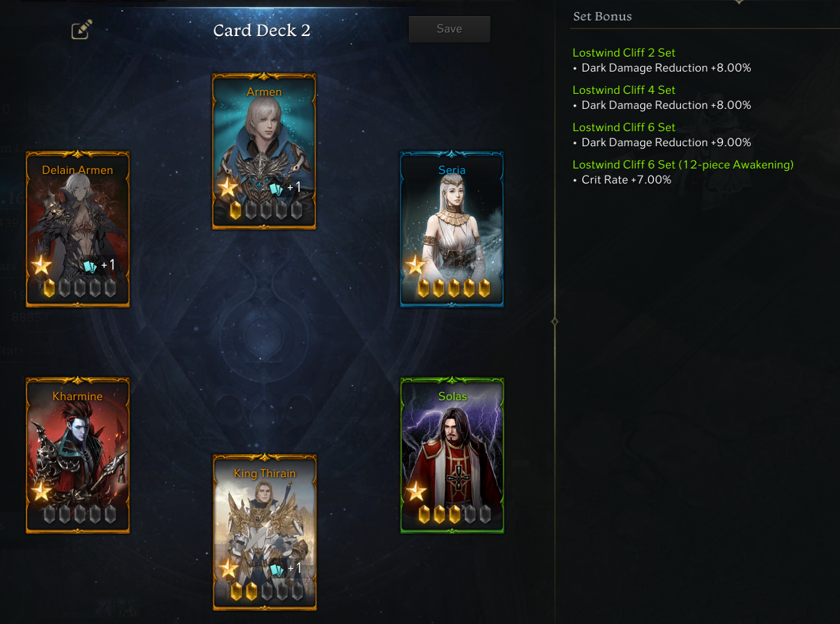
Task: Select the Kharmine card portrait
Action: 78,456
